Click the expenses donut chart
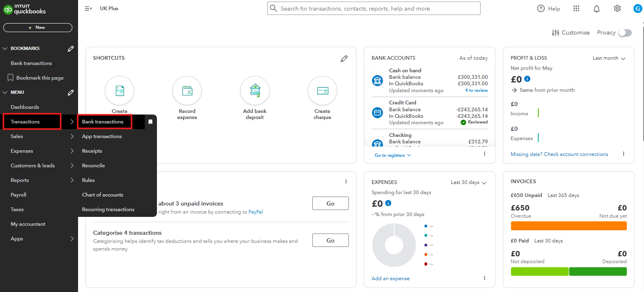The width and height of the screenshot is (644, 292). (394, 245)
